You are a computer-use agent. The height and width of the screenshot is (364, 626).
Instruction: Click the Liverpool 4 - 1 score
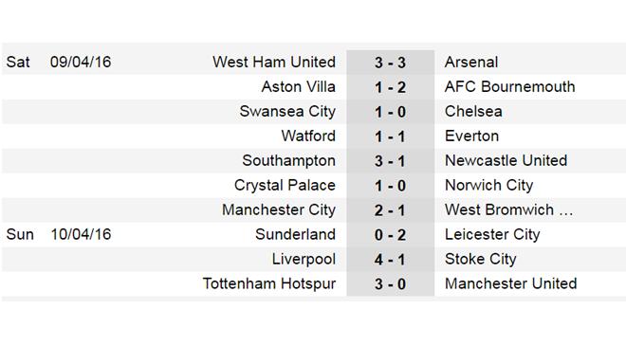click(x=390, y=260)
